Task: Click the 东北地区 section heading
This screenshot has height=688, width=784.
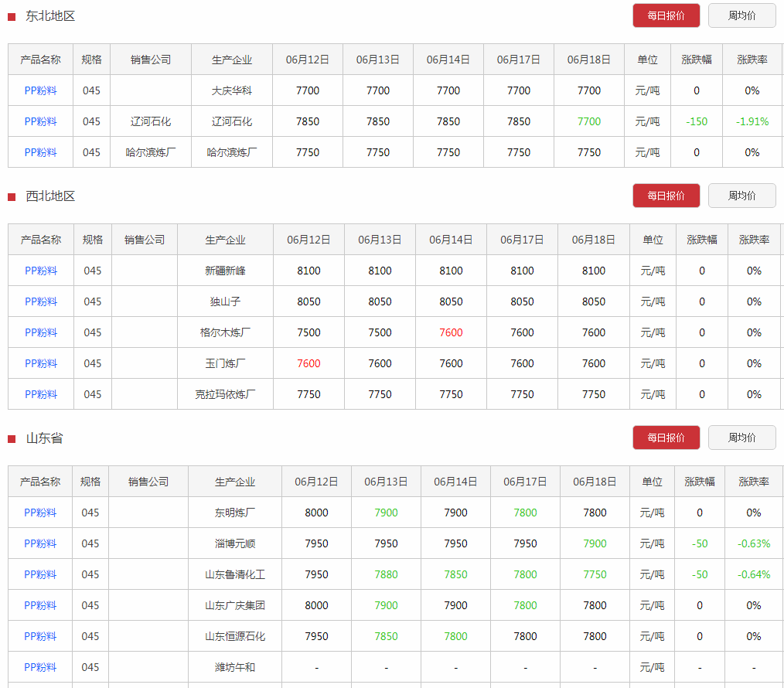Action: pyautogui.click(x=50, y=16)
